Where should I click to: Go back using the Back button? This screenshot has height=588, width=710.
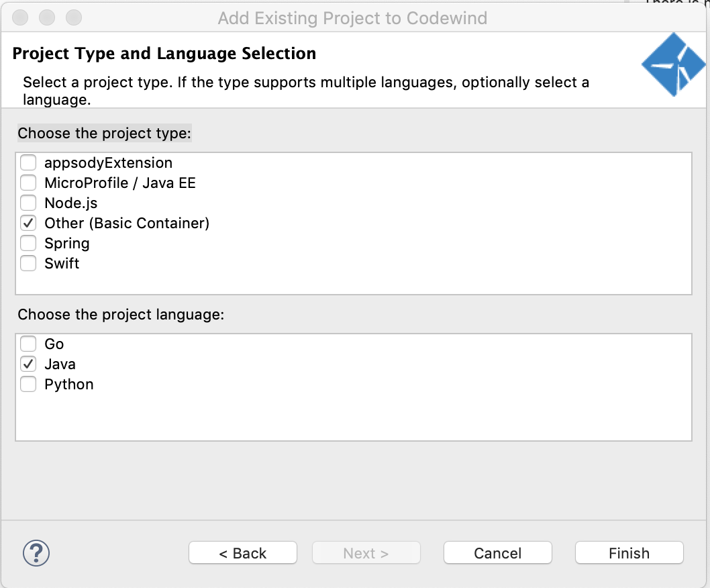click(242, 552)
